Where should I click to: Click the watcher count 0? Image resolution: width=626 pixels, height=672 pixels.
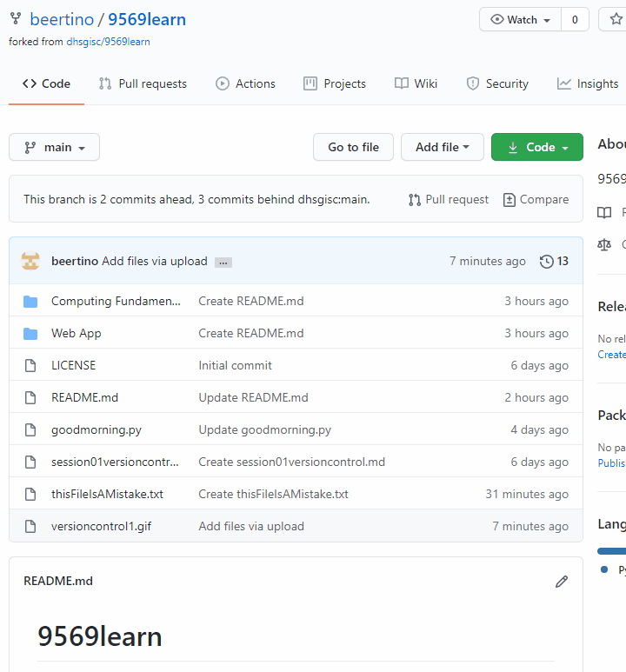tap(575, 20)
